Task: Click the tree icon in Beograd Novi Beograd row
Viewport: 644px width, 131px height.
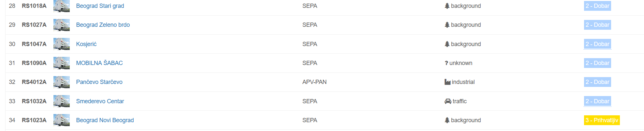Action: (447, 120)
